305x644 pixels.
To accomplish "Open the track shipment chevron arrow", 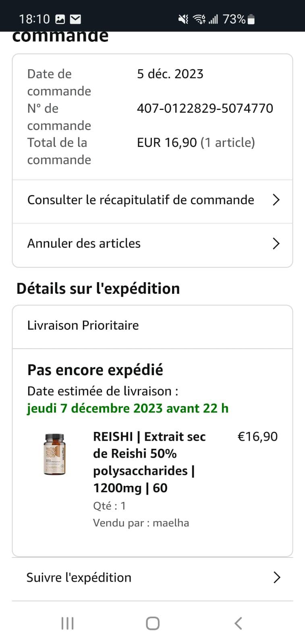I will tap(276, 578).
